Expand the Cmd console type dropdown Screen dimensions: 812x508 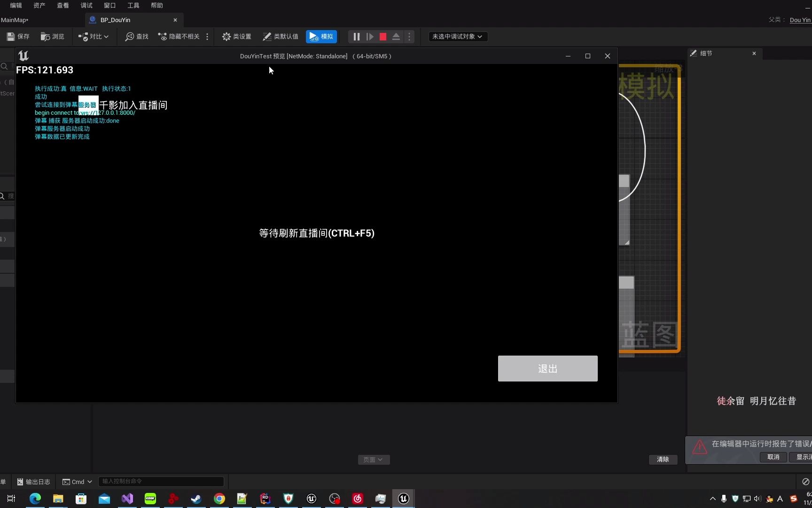tap(77, 482)
